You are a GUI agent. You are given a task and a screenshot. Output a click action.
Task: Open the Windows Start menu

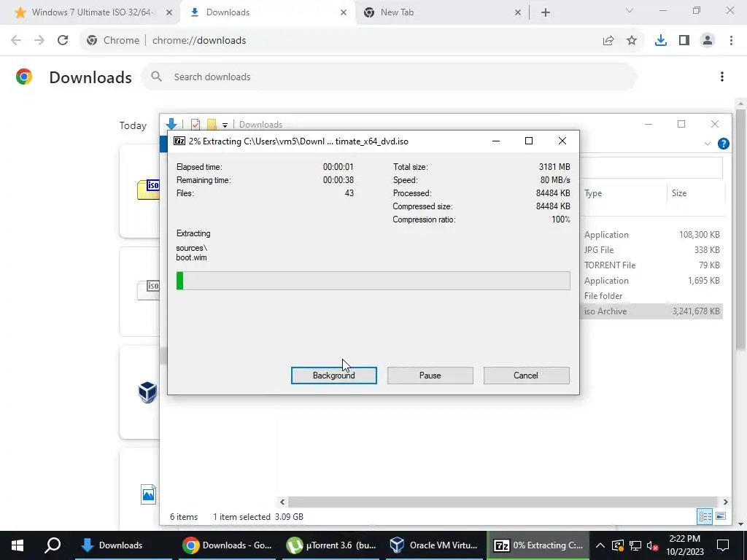click(x=18, y=545)
